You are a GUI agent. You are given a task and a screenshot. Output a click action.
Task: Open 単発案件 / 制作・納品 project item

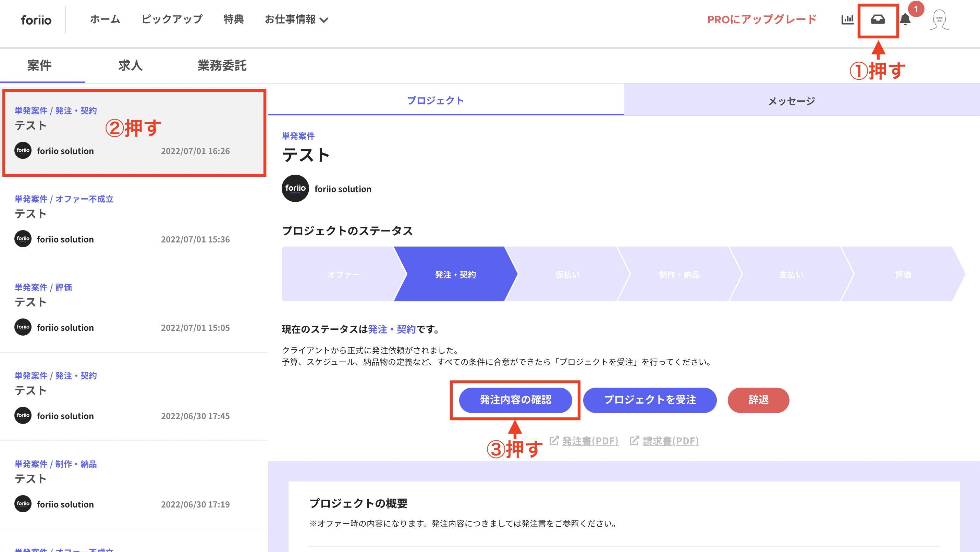[x=134, y=485]
